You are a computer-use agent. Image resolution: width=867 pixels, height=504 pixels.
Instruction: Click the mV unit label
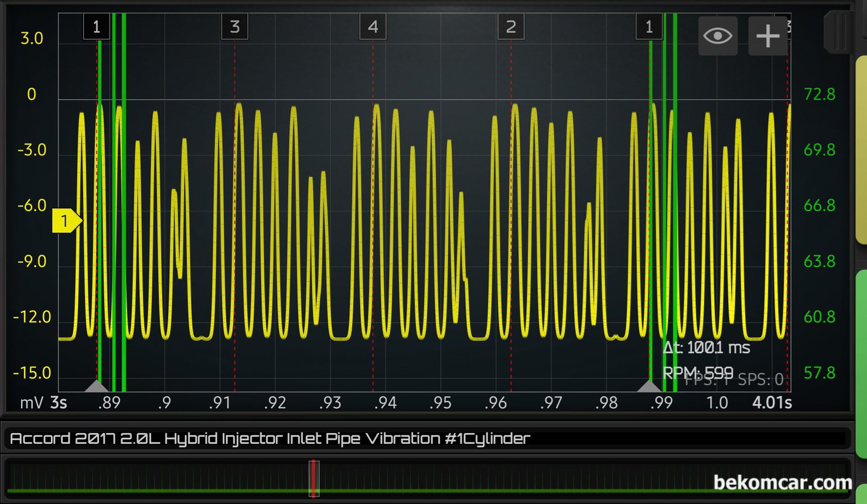[x=32, y=403]
